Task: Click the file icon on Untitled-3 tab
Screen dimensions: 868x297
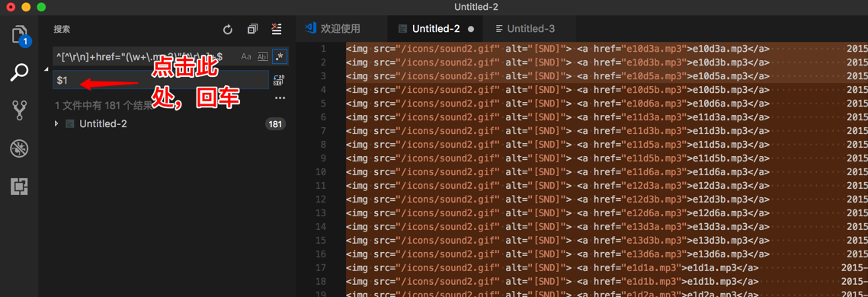Action: coord(500,29)
